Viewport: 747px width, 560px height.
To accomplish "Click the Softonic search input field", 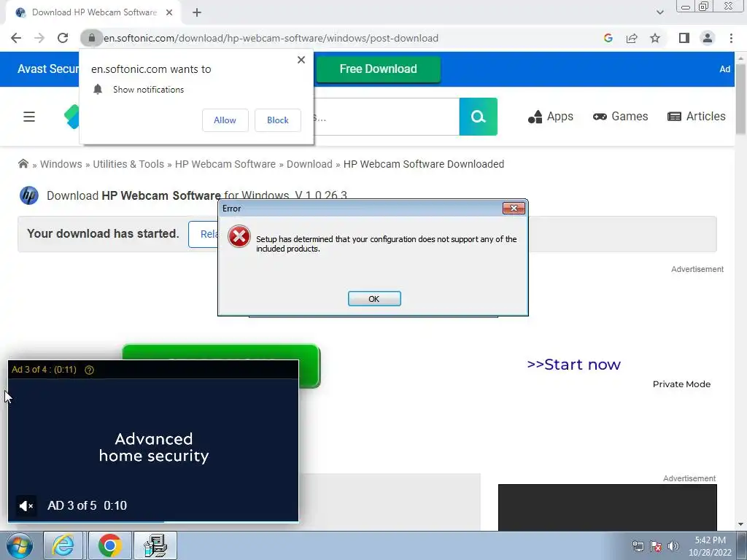I will pyautogui.click(x=386, y=117).
